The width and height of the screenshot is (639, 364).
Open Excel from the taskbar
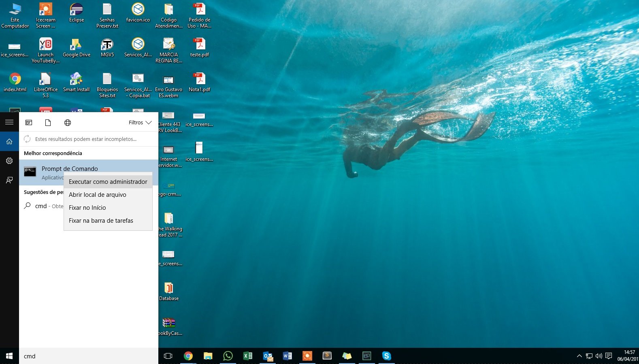pos(247,356)
